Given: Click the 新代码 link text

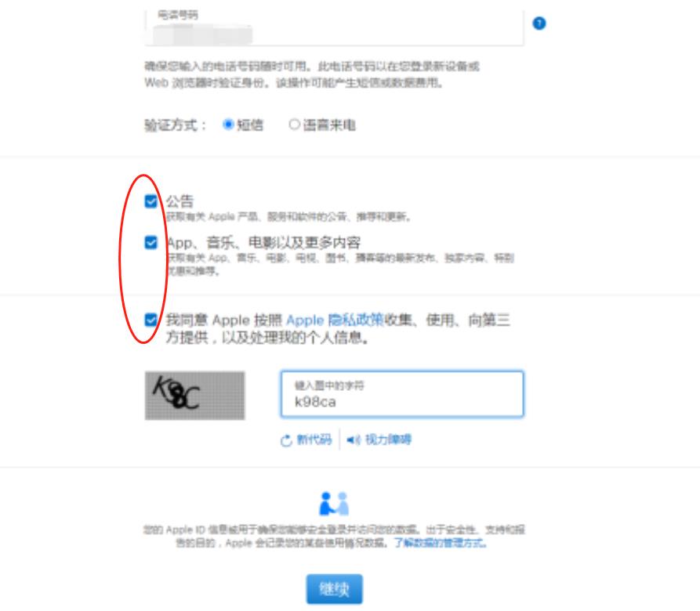Looking at the screenshot, I should (x=314, y=439).
